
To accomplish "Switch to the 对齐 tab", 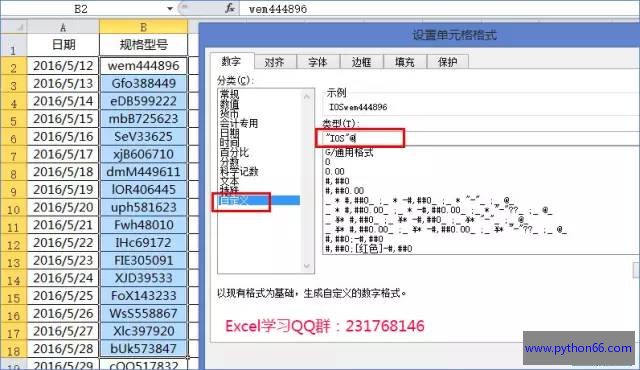I will [274, 62].
